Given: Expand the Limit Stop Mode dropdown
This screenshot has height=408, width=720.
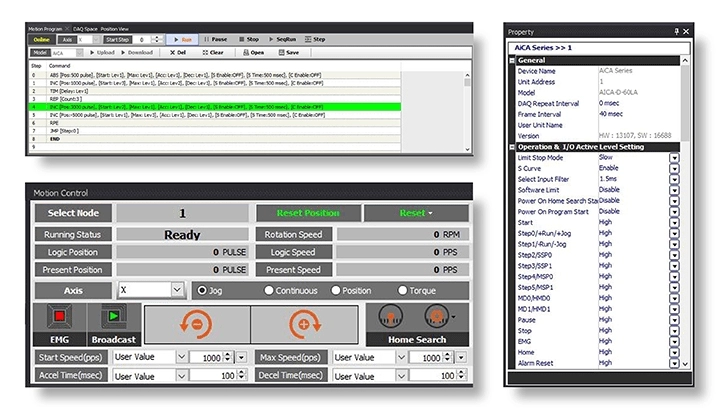Looking at the screenshot, I should pyautogui.click(x=673, y=157).
